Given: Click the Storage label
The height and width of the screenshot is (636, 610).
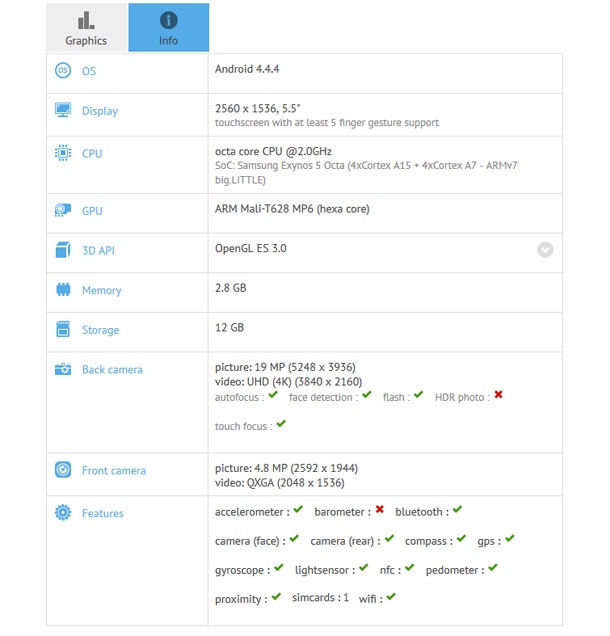Looking at the screenshot, I should (101, 330).
